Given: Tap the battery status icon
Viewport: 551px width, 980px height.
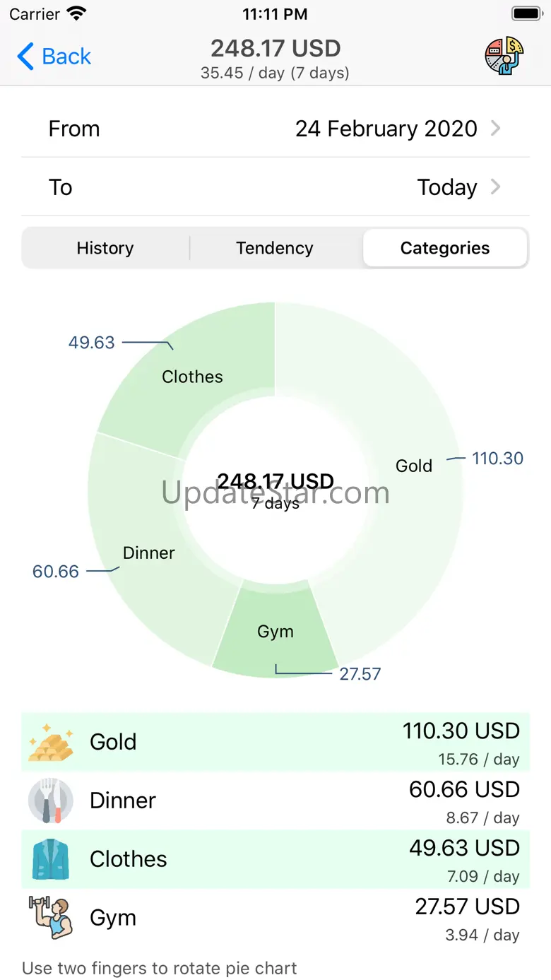Looking at the screenshot, I should [526, 13].
